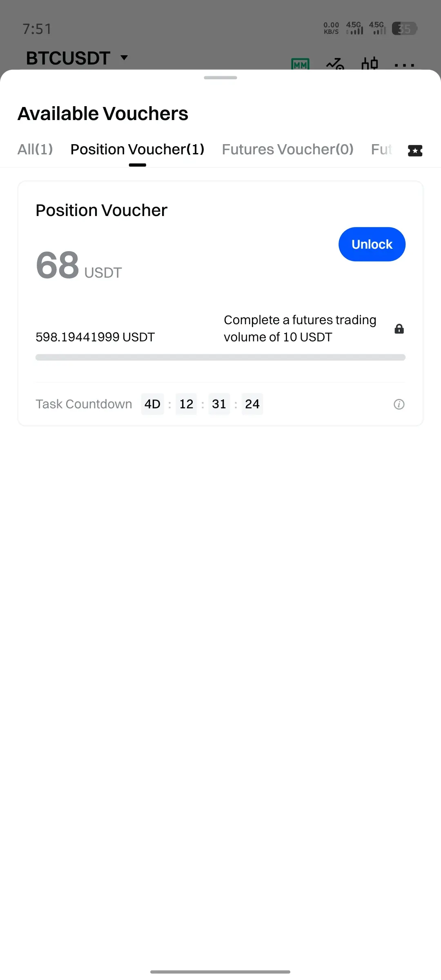Tap the futures trading volume task text
441x980 pixels.
(x=300, y=328)
